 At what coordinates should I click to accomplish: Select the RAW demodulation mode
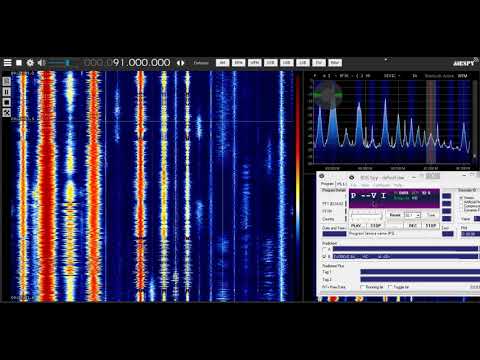pos(335,63)
